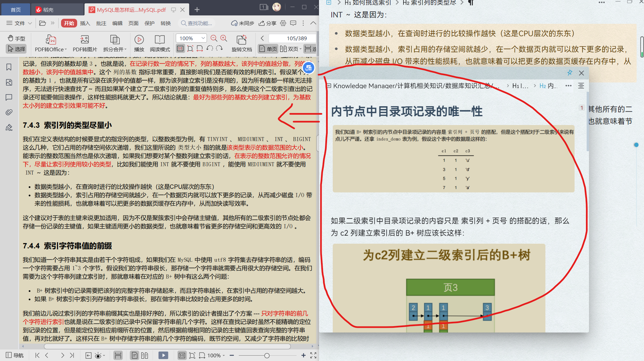Enter 阅读模式 reading mode
This screenshot has width=644, height=361.
coord(159,43)
